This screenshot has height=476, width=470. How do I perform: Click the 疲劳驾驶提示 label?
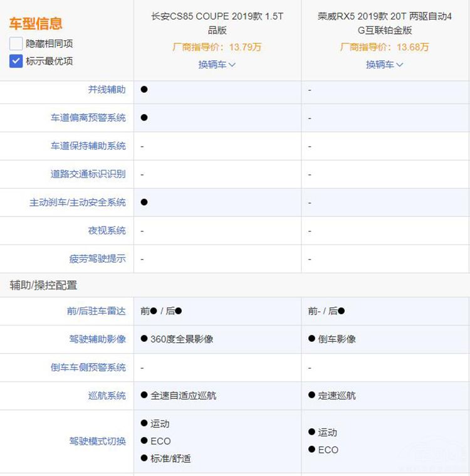[97, 258]
